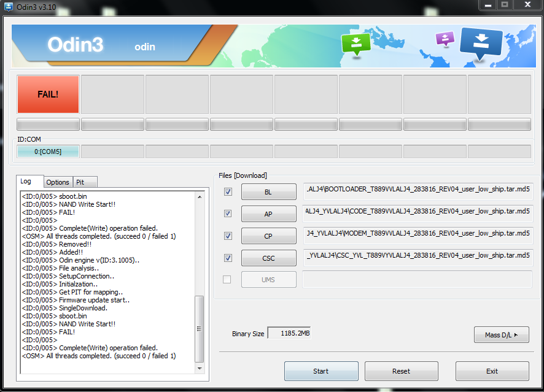Click the CODE tar.md5 path field
Image resolution: width=544 pixels, height=392 pixels.
(x=418, y=214)
